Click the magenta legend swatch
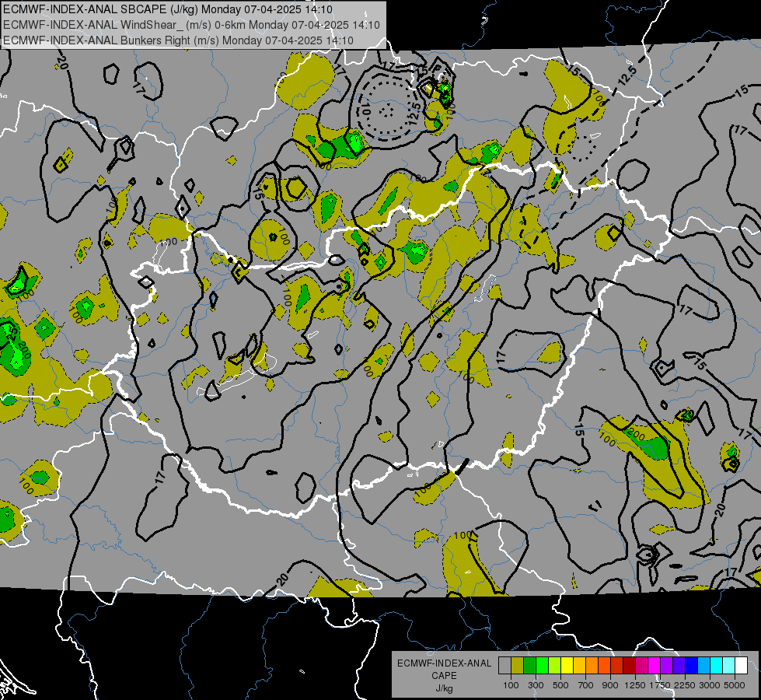 tap(654, 666)
